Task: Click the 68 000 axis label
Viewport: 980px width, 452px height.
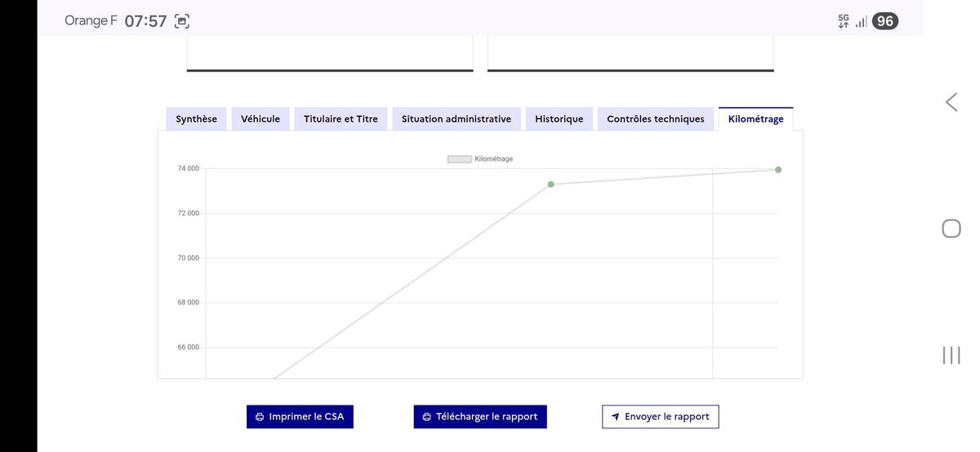Action: tap(188, 303)
